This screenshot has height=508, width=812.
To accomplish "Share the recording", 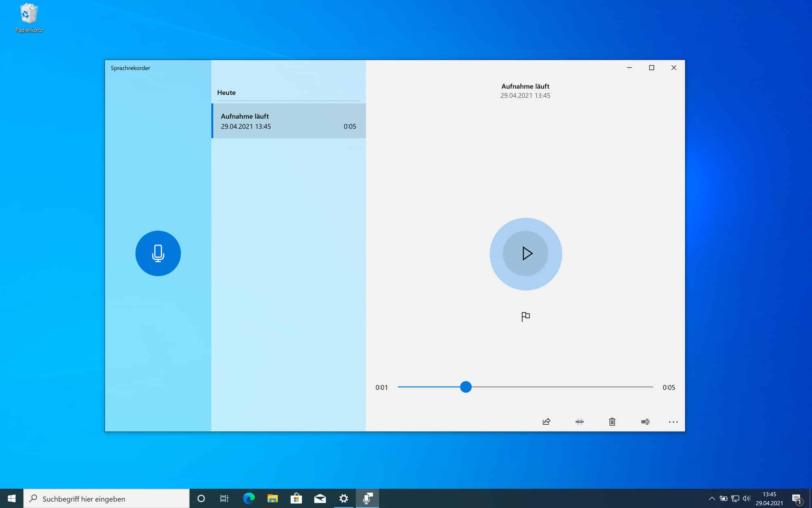I will click(x=546, y=421).
